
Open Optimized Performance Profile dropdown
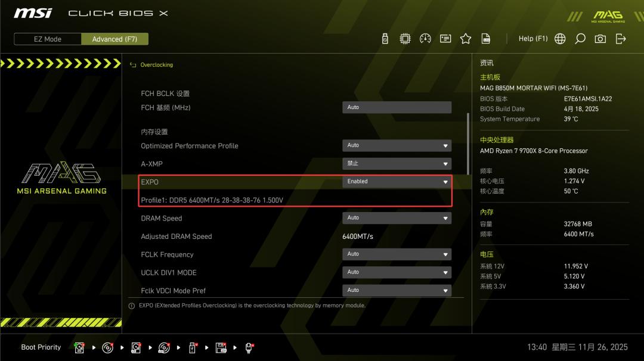click(x=397, y=145)
